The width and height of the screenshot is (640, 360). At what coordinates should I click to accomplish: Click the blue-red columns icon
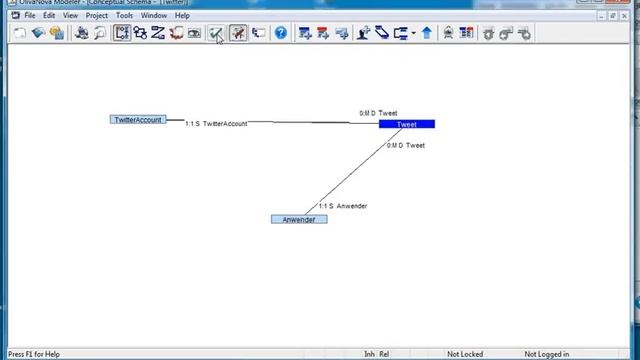(466, 33)
